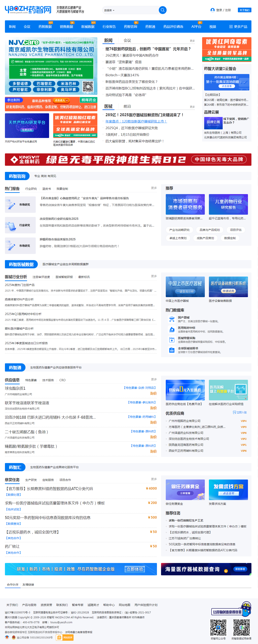Switch to the 会议 tab beside 新闻
The width and height of the screenshot is (258, 644).
click(127, 40)
